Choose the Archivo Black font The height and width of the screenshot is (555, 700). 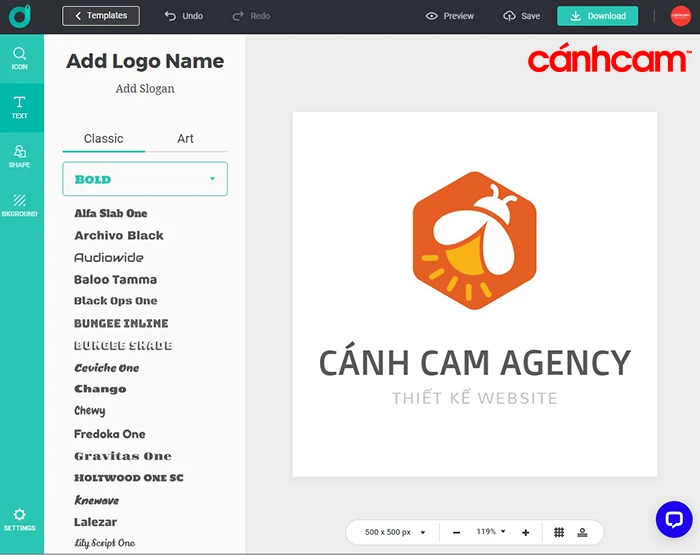[119, 235]
